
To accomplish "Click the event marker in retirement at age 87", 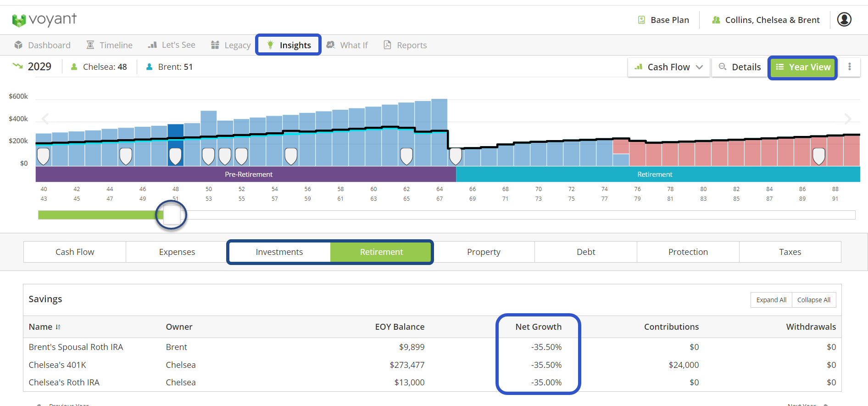I will tap(818, 156).
